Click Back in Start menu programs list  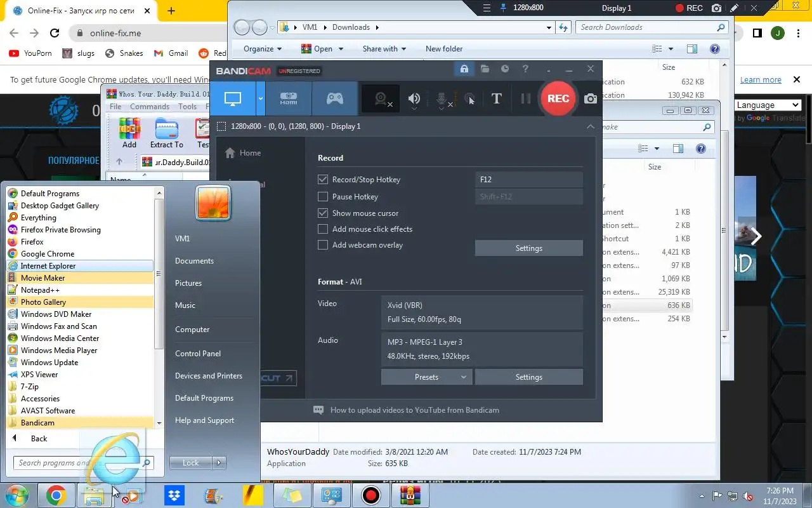point(39,439)
